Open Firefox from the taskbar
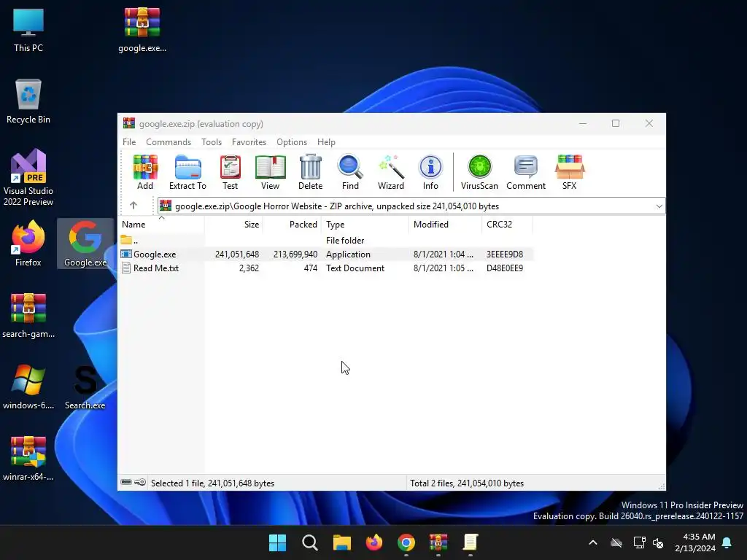Screen dimensions: 747x560 pyautogui.click(x=374, y=542)
